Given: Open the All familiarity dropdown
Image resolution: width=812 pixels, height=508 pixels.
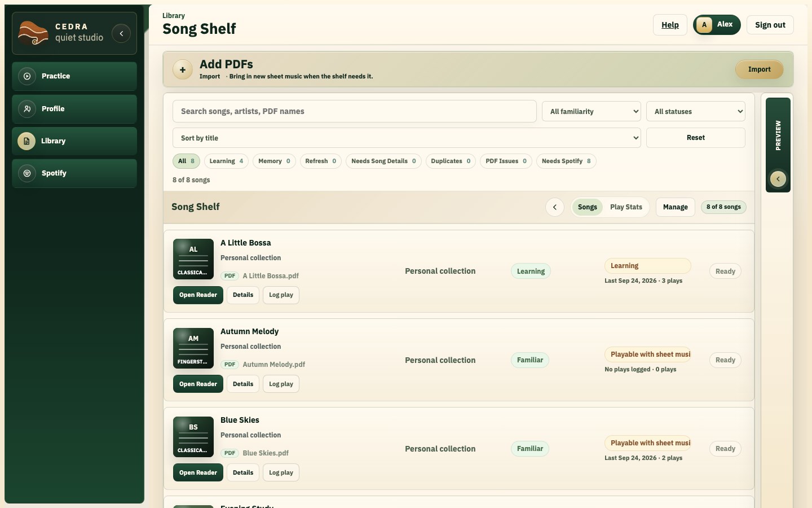Looking at the screenshot, I should tap(592, 112).
